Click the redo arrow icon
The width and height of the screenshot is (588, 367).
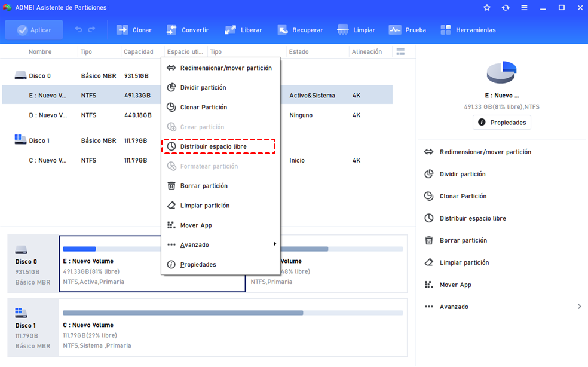pos(92,30)
